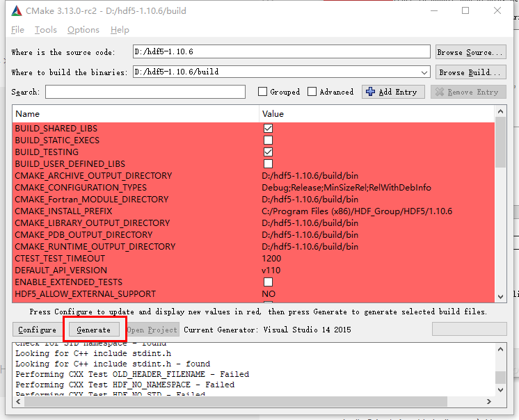This screenshot has width=519, height=420.
Task: Select CMAKE_RUNTIME_OUTPUT_DIRECTORY entry name
Action: pos(95,247)
